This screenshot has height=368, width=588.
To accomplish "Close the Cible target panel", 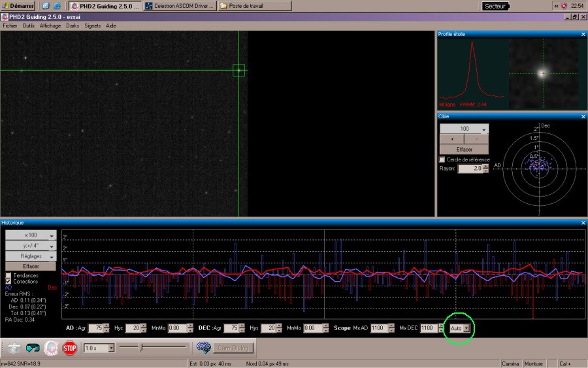I will 583,116.
